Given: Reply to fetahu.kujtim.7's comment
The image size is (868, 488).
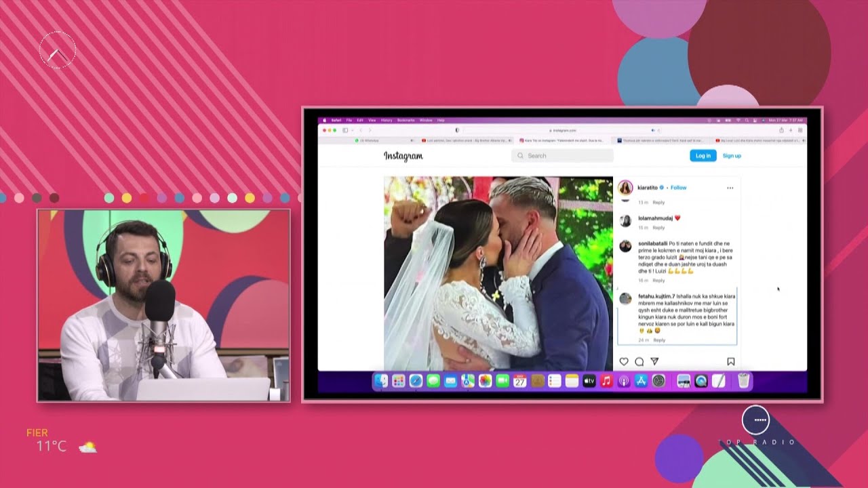Looking at the screenshot, I should click(659, 340).
